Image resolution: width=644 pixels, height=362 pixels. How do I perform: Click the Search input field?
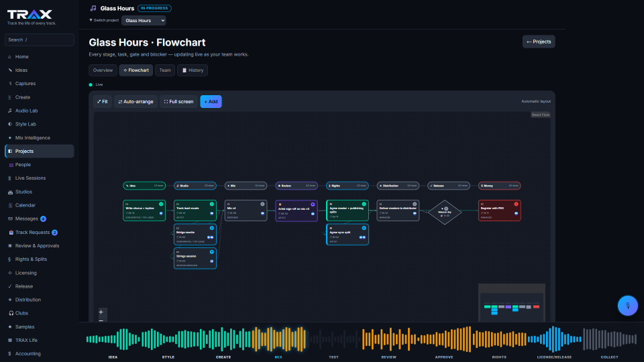point(40,40)
